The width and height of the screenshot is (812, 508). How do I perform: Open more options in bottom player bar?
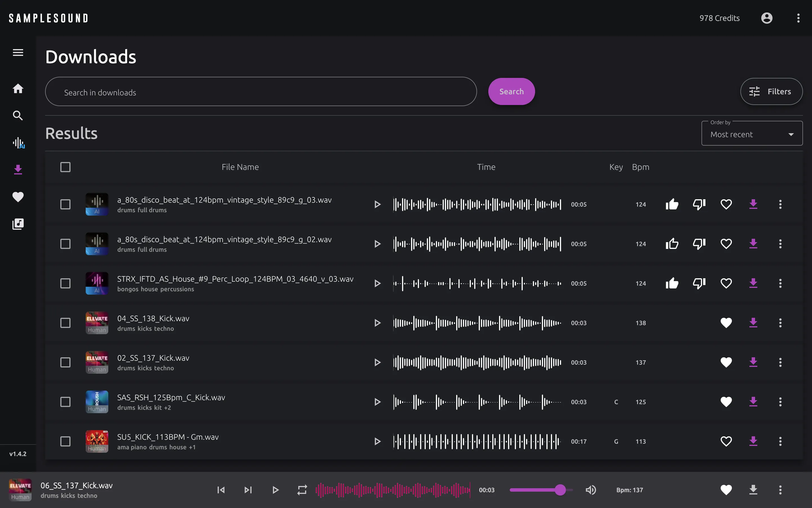coord(780,490)
